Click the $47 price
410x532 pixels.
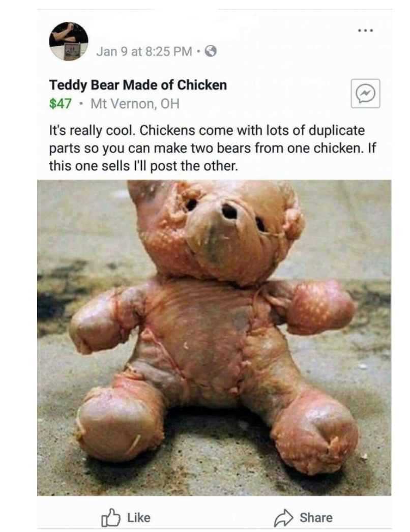[x=61, y=103]
